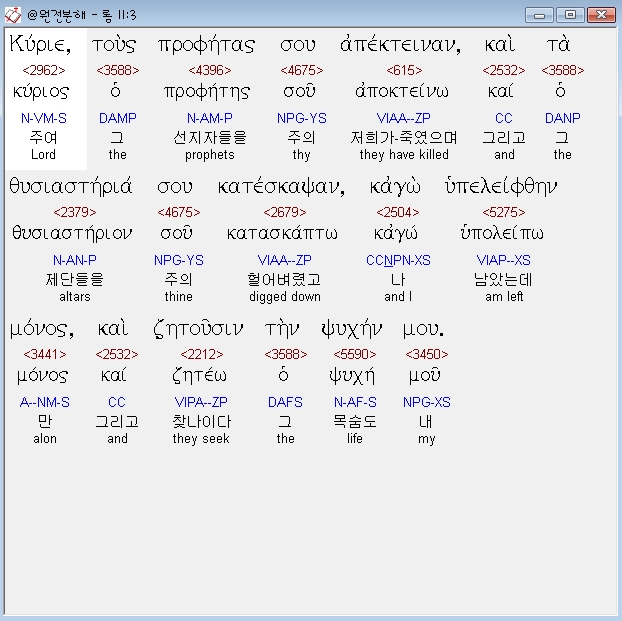Viewport: 622px width, 621px height.
Task: Click the English gloss thy
Action: point(301,155)
